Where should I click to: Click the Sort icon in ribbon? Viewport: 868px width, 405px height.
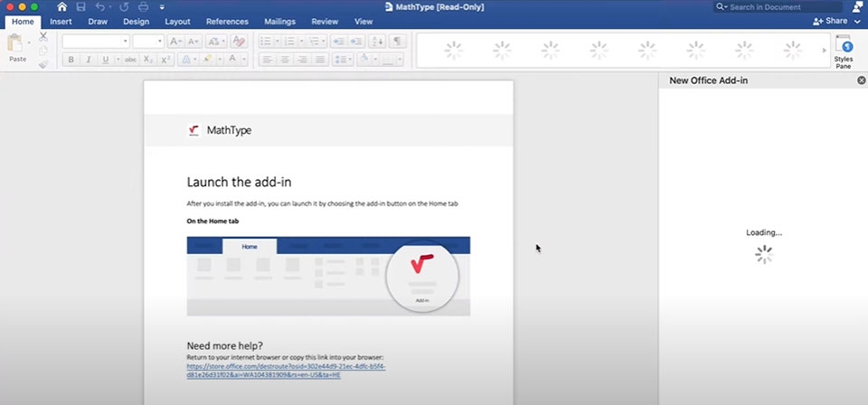pos(378,42)
